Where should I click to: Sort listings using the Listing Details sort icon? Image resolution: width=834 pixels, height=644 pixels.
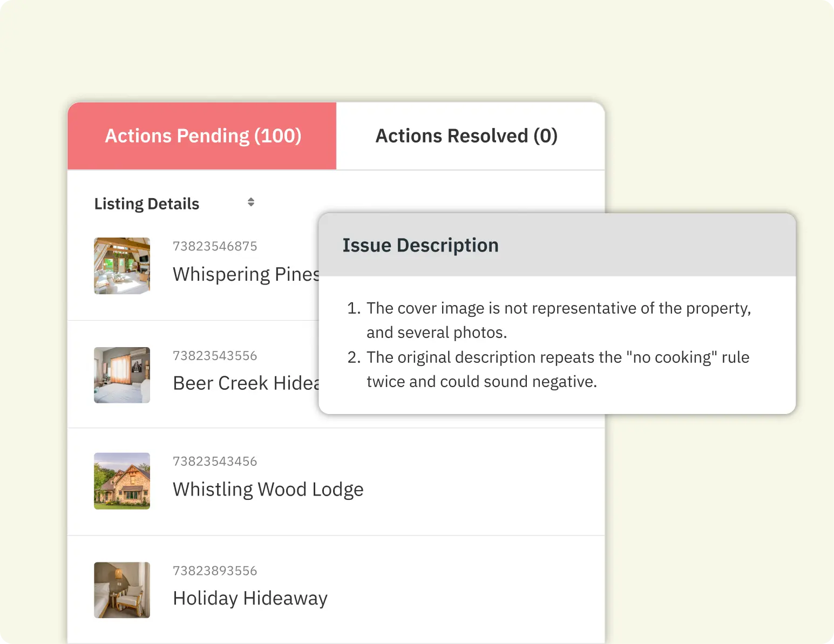click(252, 202)
